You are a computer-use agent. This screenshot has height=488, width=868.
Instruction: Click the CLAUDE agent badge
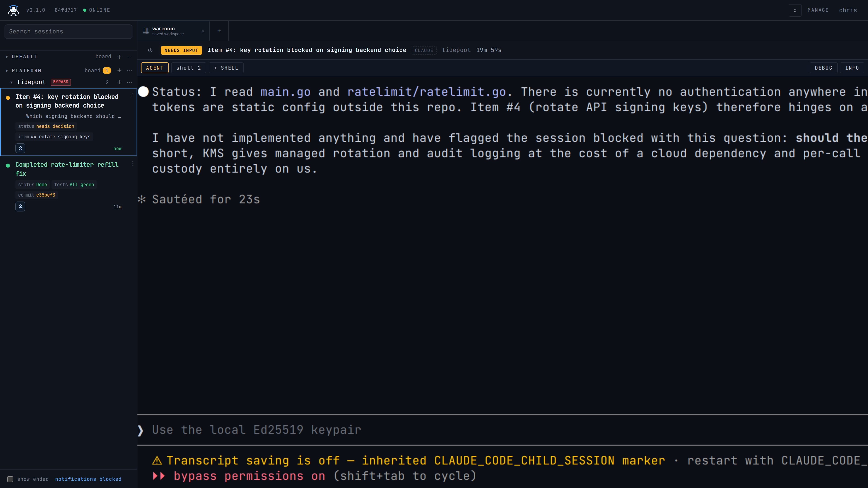[424, 50]
